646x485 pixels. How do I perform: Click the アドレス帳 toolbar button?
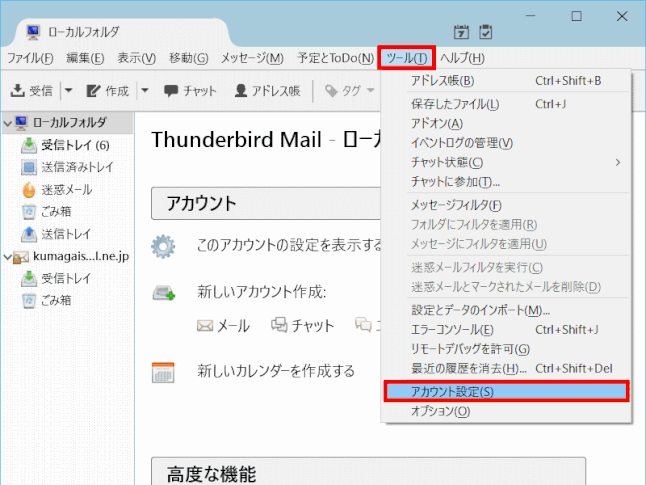click(x=267, y=91)
